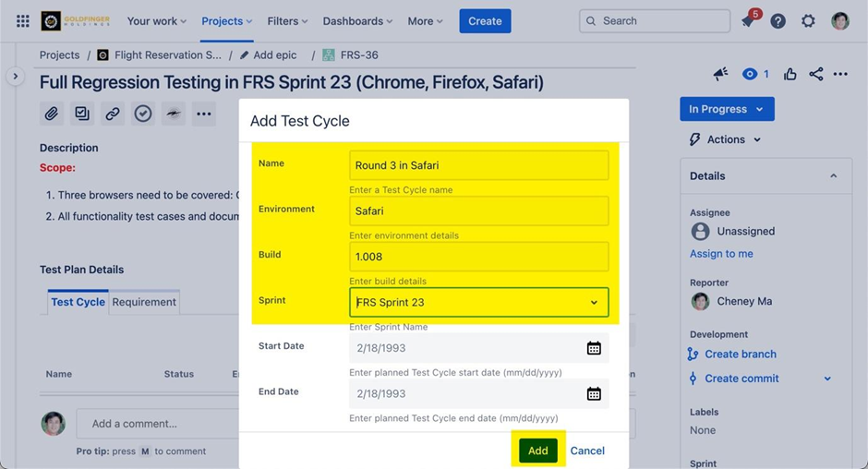Open the Projects menu

(226, 21)
